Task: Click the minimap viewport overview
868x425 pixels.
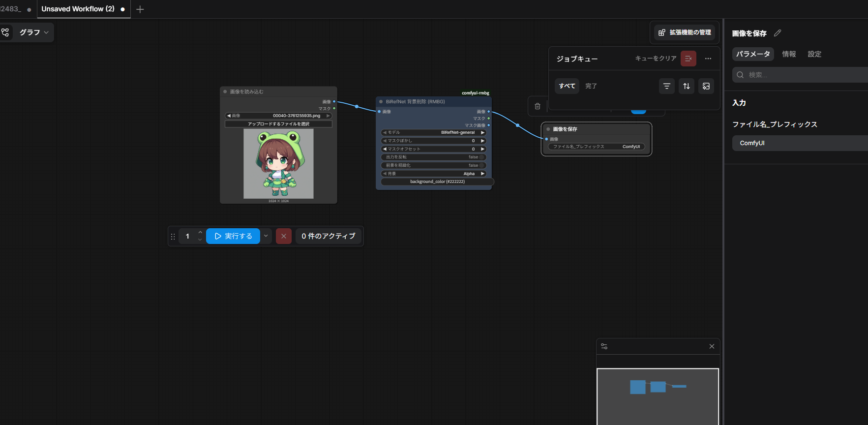Action: click(x=658, y=396)
